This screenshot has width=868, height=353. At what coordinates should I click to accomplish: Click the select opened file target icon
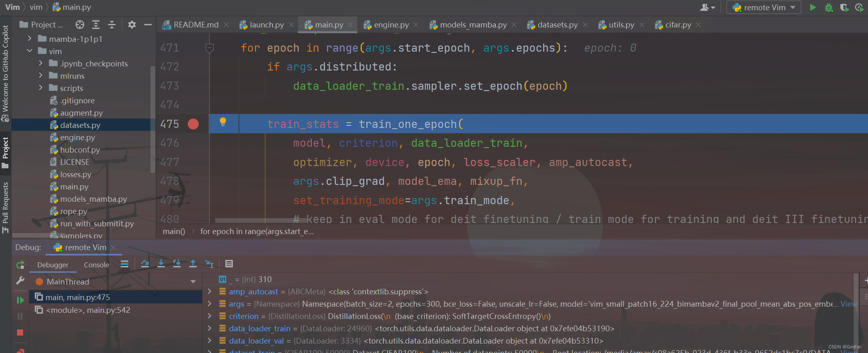80,25
